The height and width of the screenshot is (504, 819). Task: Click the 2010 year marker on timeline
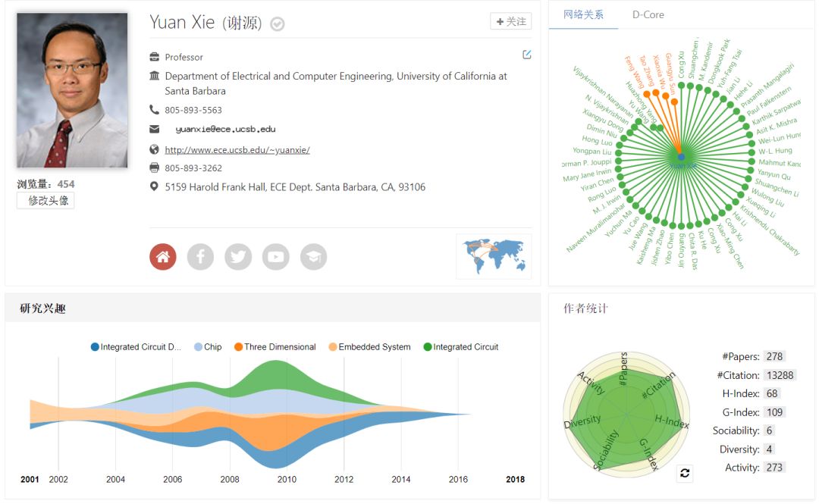coord(287,479)
